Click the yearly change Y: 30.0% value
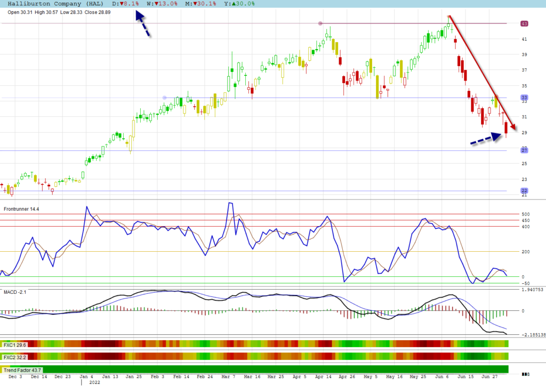The width and height of the screenshot is (546, 392). tap(239, 4)
